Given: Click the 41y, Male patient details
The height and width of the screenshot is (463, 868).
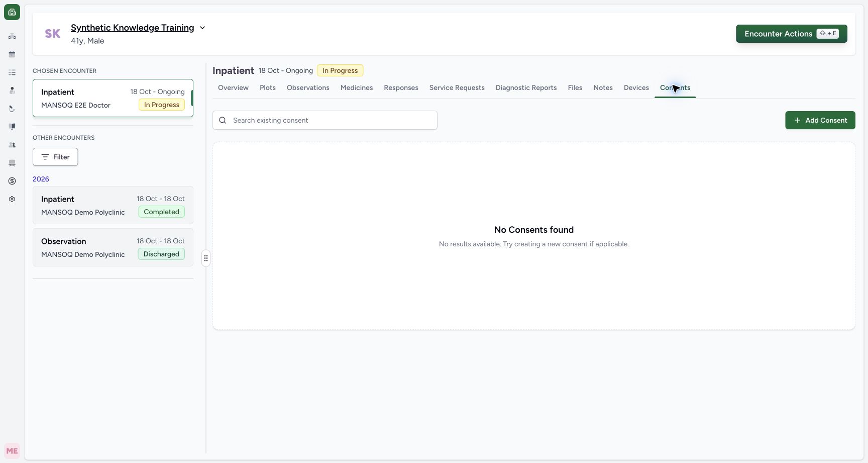Looking at the screenshot, I should click(x=87, y=41).
